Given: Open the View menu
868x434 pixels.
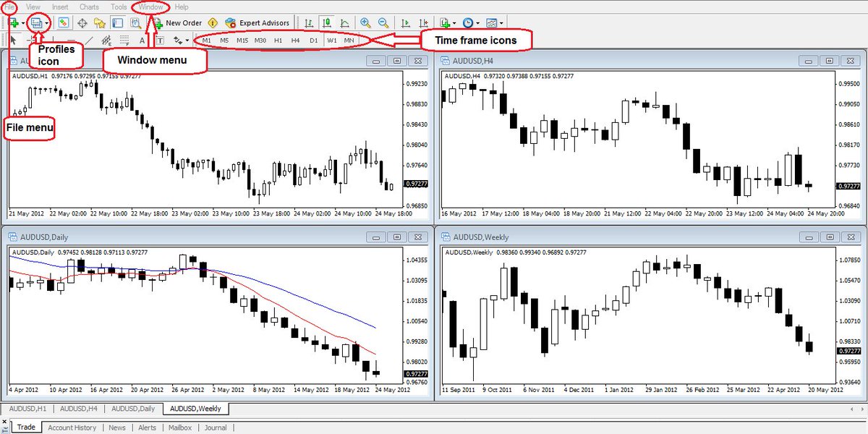Looking at the screenshot, I should click(33, 7).
